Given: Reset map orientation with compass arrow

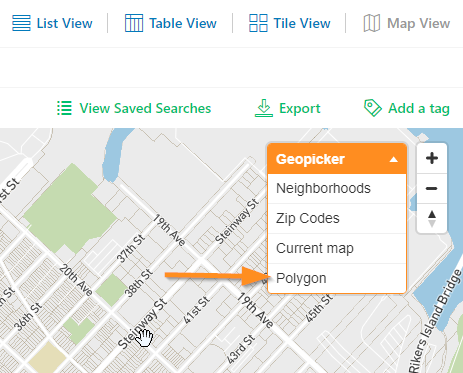Looking at the screenshot, I should (432, 218).
